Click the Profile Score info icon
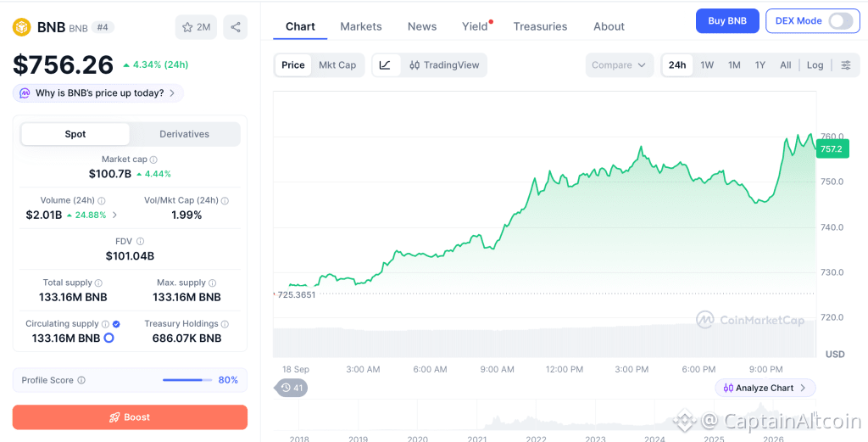This screenshot has height=442, width=868. tap(81, 380)
